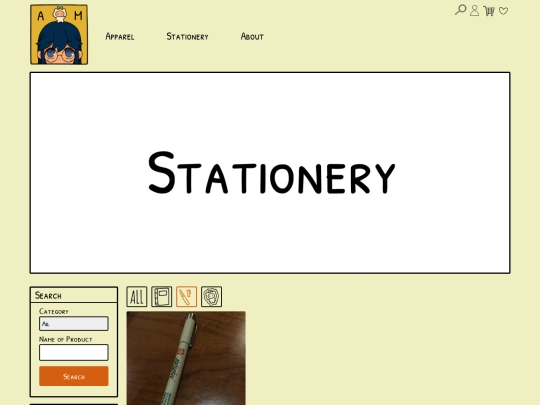Go to Apparel page
The image size is (540, 405).
click(x=120, y=36)
